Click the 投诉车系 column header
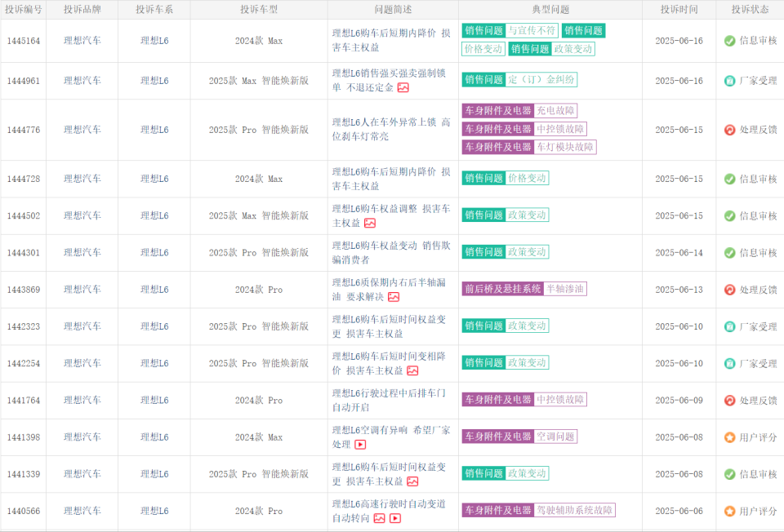The width and height of the screenshot is (784, 532). 154,10
